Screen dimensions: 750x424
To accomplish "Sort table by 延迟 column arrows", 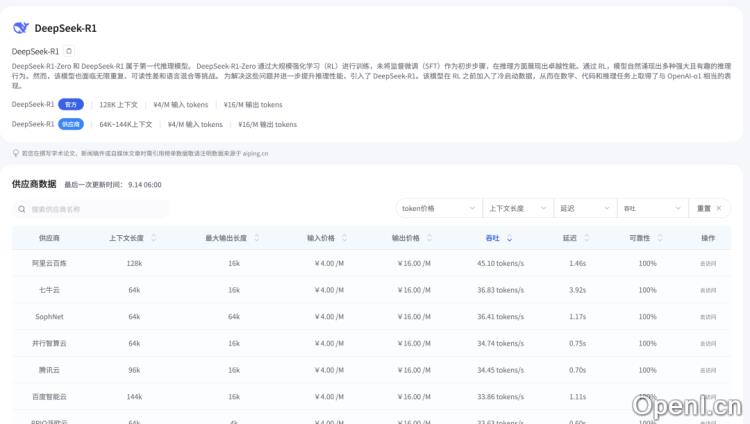I will pyautogui.click(x=586, y=238).
